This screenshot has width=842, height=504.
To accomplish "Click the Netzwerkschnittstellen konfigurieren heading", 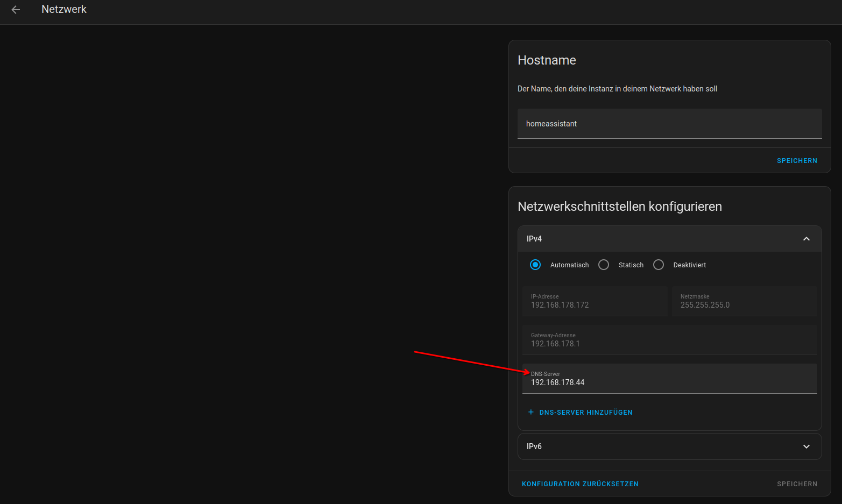I will click(x=619, y=207).
